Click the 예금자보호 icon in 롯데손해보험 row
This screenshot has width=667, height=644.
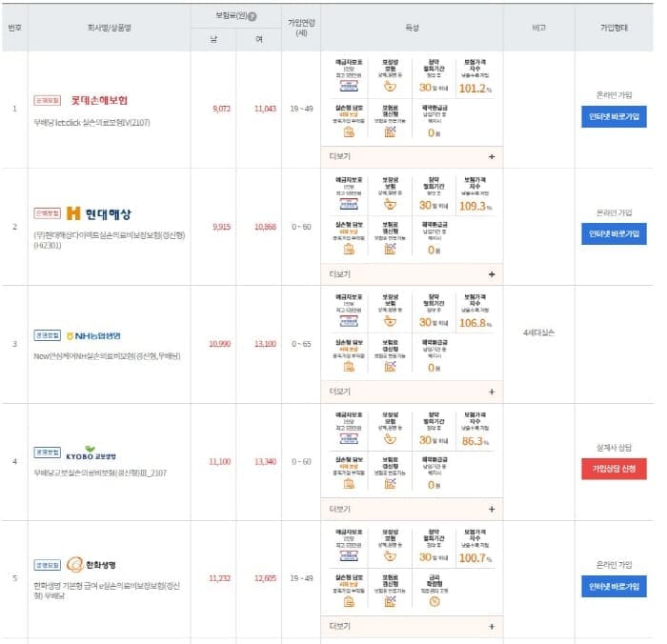(349, 86)
